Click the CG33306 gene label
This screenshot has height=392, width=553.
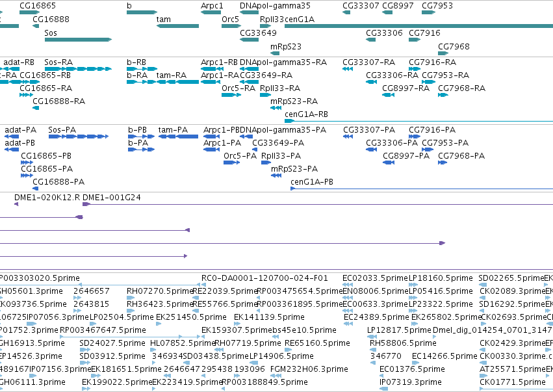[x=384, y=33]
